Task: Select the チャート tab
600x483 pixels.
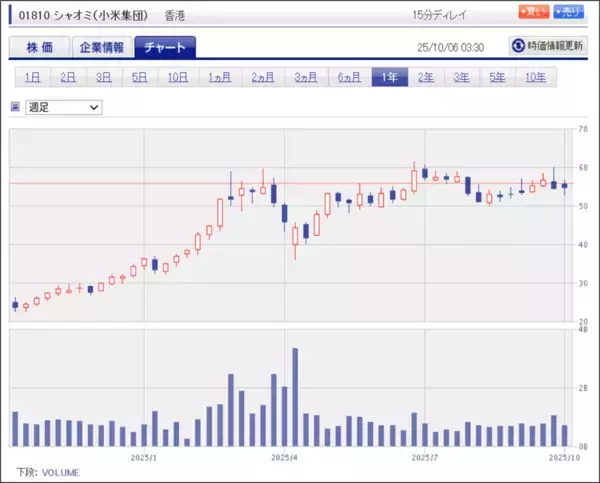Action: click(x=165, y=47)
